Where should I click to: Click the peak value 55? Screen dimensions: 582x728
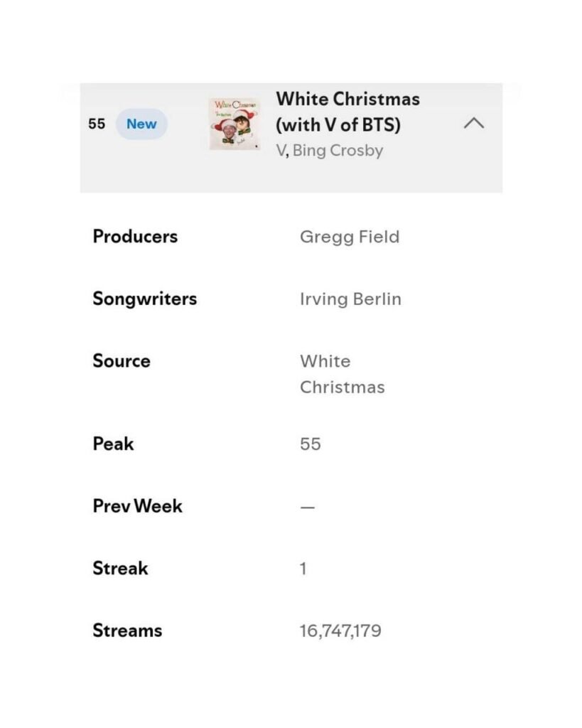coord(311,444)
